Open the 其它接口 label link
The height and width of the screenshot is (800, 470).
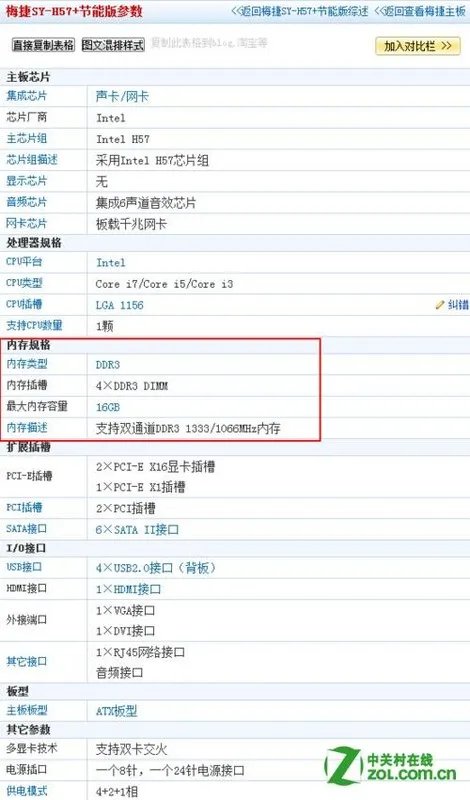(27, 661)
